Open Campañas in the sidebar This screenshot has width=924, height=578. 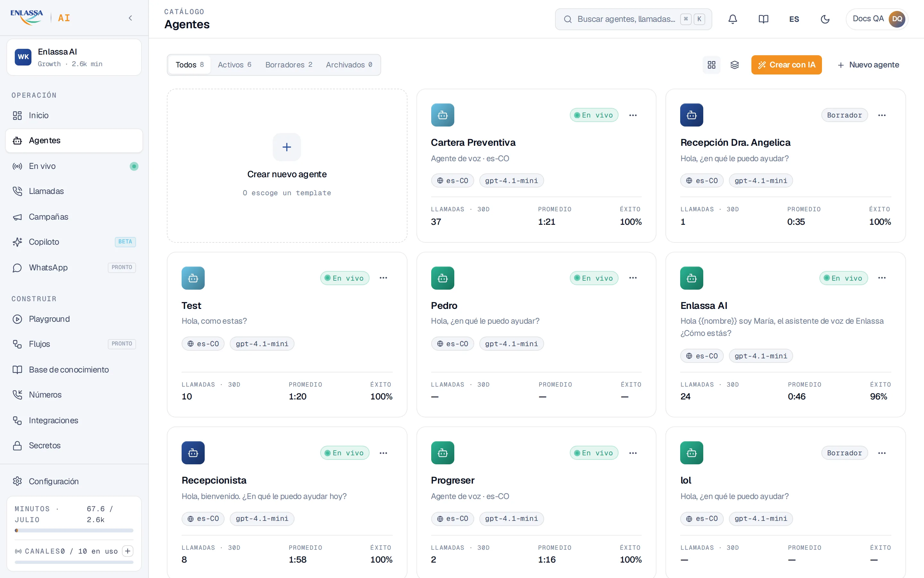point(74,217)
